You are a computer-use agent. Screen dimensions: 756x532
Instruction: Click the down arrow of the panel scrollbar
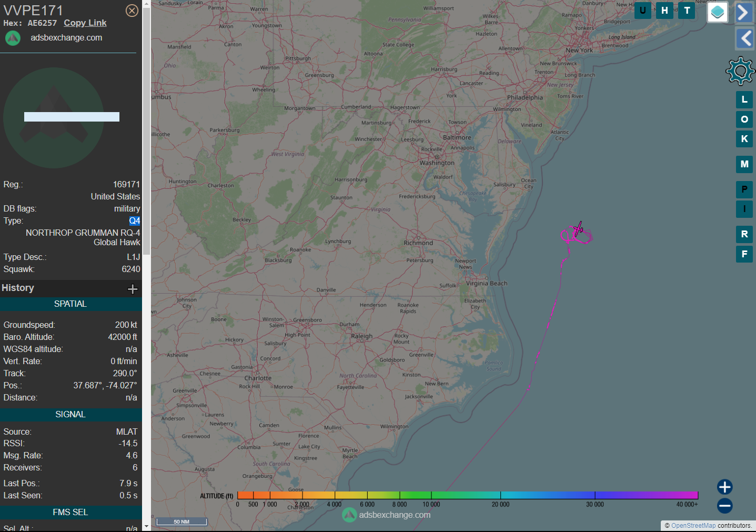point(146,526)
